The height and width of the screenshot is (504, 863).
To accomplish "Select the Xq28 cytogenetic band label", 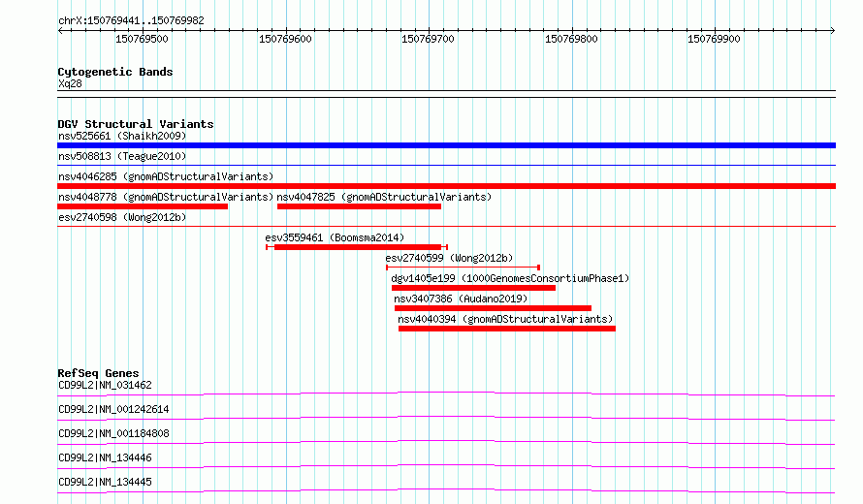I will pyautogui.click(x=70, y=83).
